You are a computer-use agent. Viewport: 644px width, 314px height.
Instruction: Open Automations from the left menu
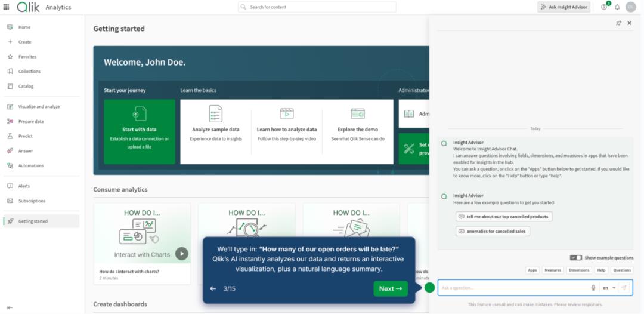tap(30, 165)
